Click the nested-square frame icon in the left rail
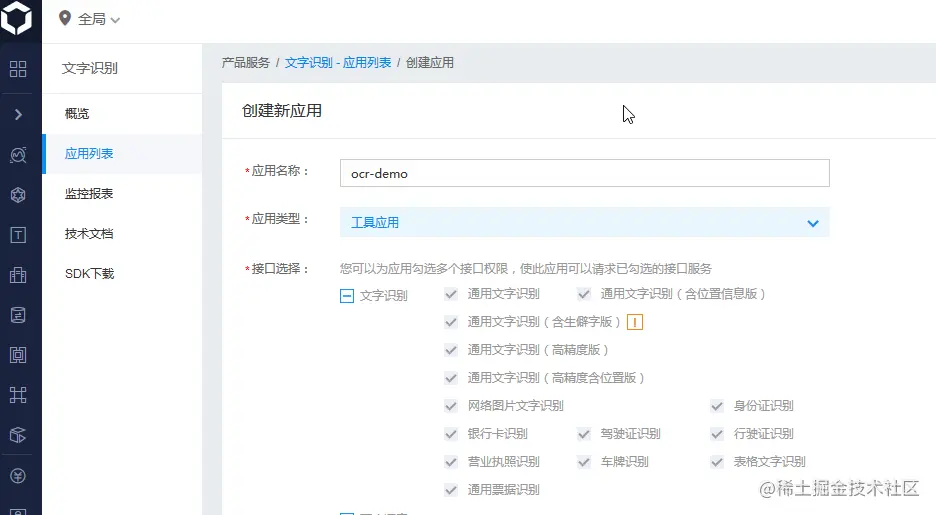Image resolution: width=936 pixels, height=515 pixels. pos(18,355)
